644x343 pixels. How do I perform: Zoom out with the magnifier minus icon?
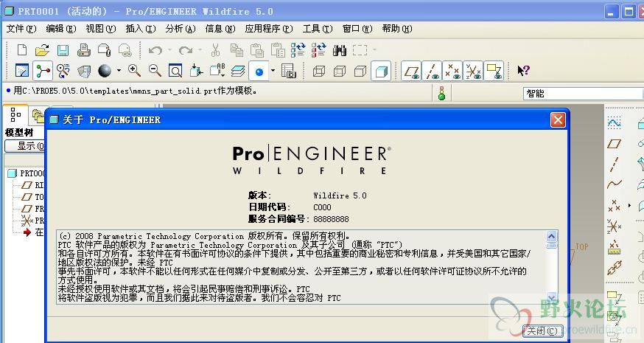tap(155, 71)
